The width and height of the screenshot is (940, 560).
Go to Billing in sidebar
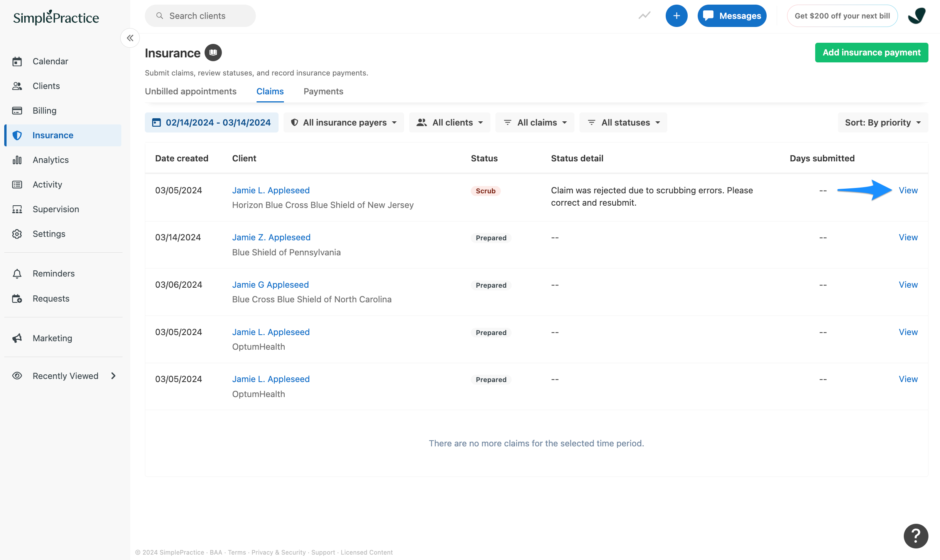pos(63,111)
